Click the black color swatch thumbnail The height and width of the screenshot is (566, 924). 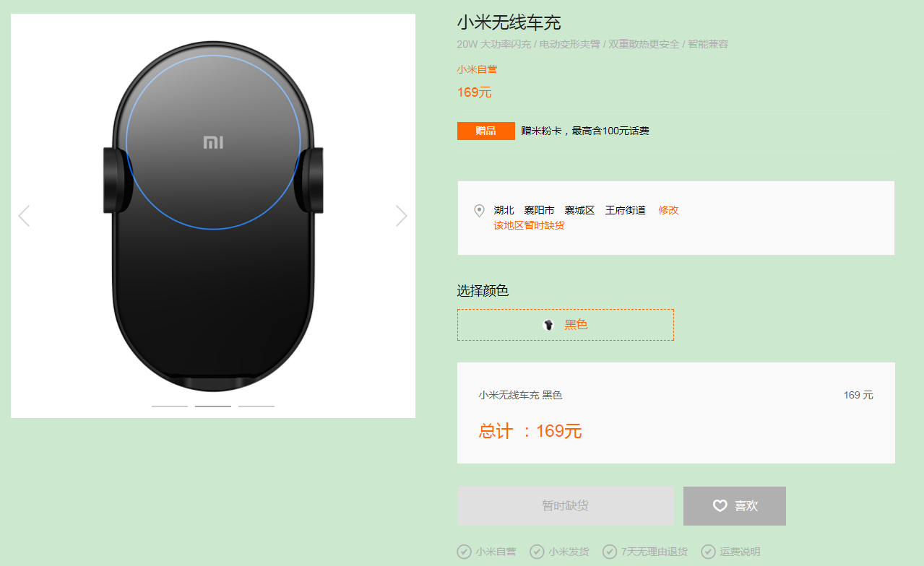[x=548, y=325]
